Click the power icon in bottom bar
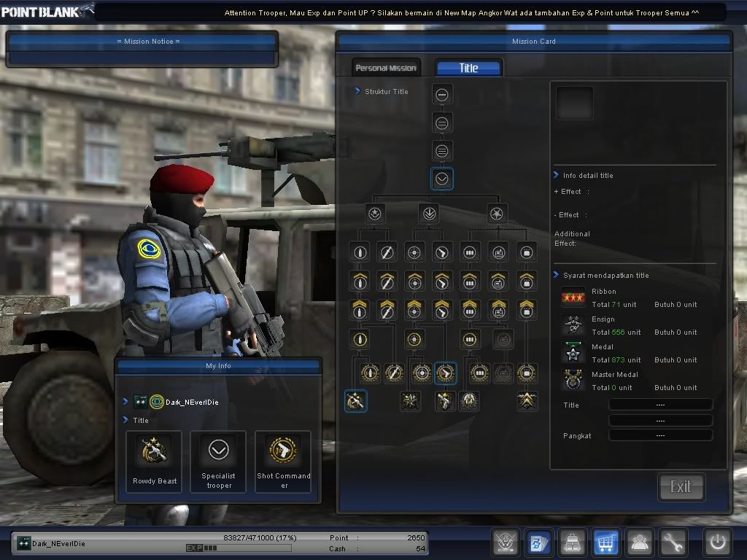This screenshot has height=560, width=747. (718, 542)
